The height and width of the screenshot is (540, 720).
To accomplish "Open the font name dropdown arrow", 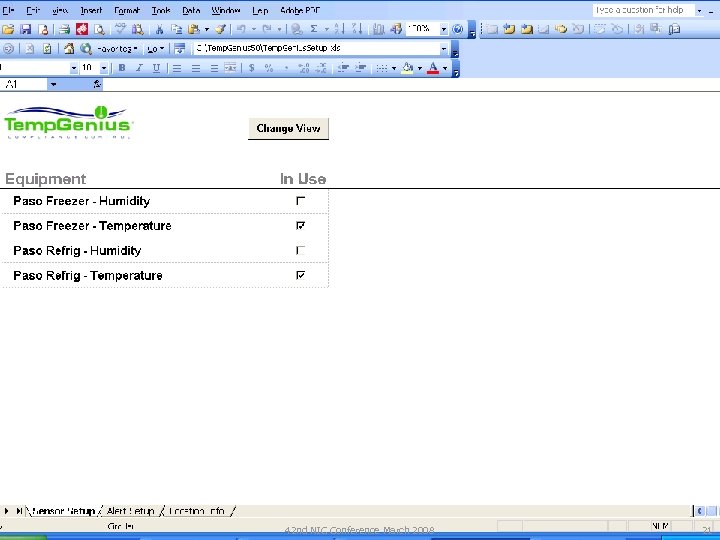I will click(74, 68).
